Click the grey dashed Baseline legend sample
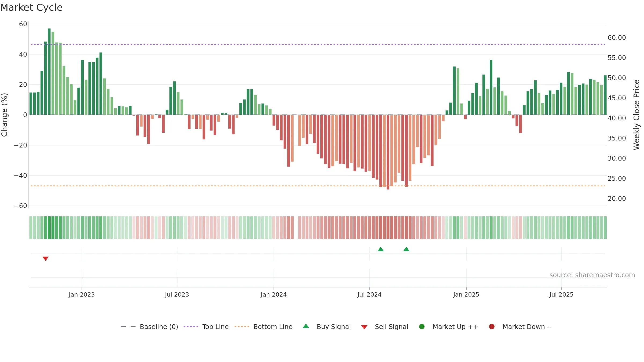The width and height of the screenshot is (644, 362). pos(128,327)
